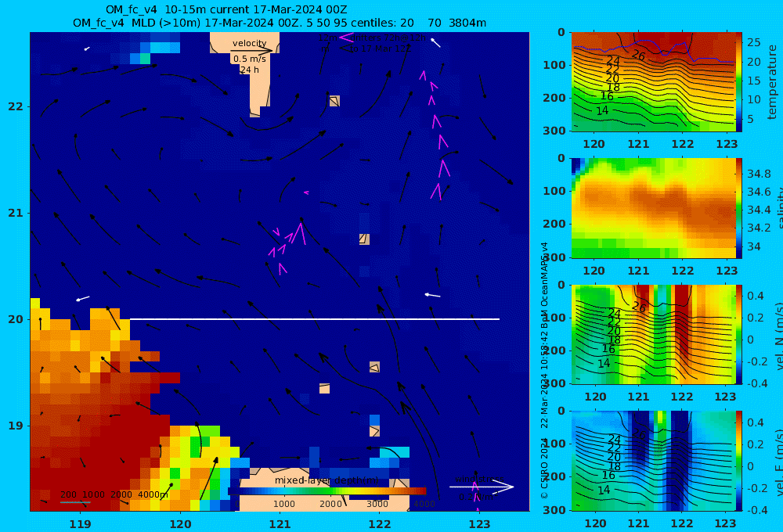Click the '25' tick on temperature colorbar

click(753, 42)
